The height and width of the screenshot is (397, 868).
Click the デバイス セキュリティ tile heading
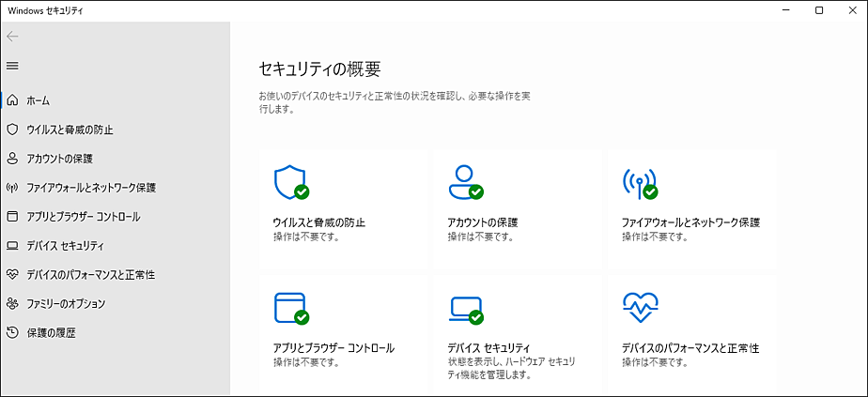(x=488, y=348)
